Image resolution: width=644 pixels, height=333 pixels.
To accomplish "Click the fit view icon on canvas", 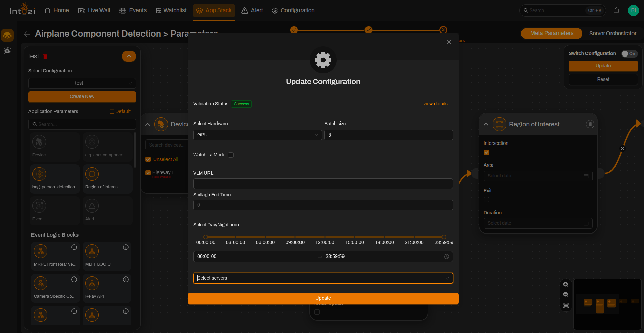I will tap(566, 306).
